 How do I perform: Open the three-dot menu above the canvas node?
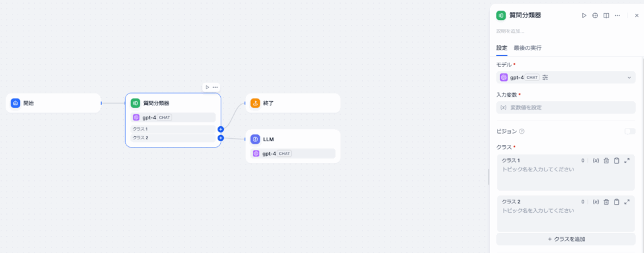[215, 87]
